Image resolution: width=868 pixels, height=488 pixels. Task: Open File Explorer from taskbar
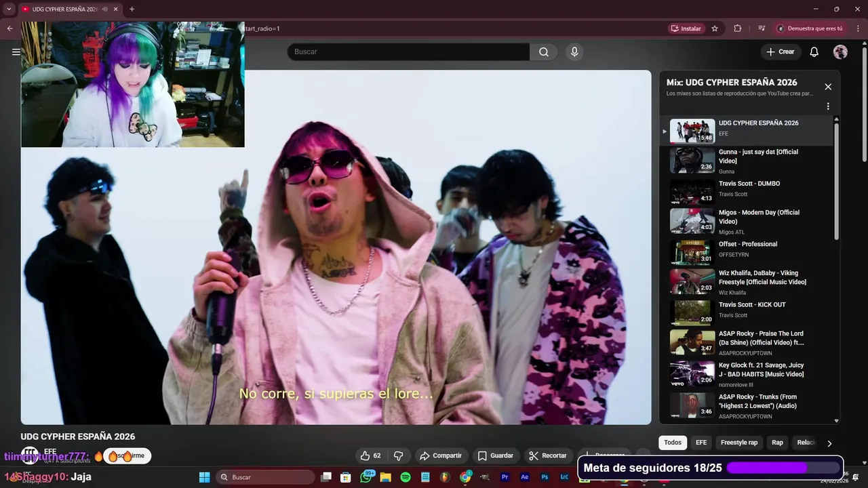pos(385,477)
